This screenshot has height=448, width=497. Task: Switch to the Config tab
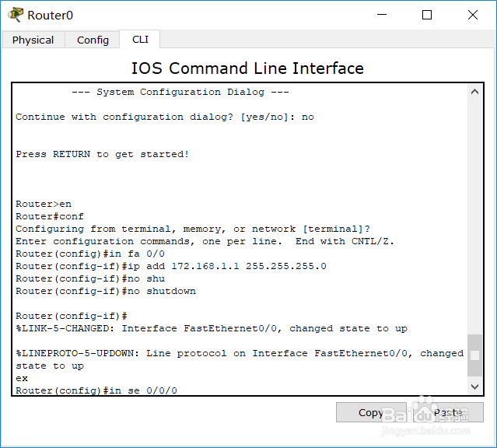click(x=93, y=40)
